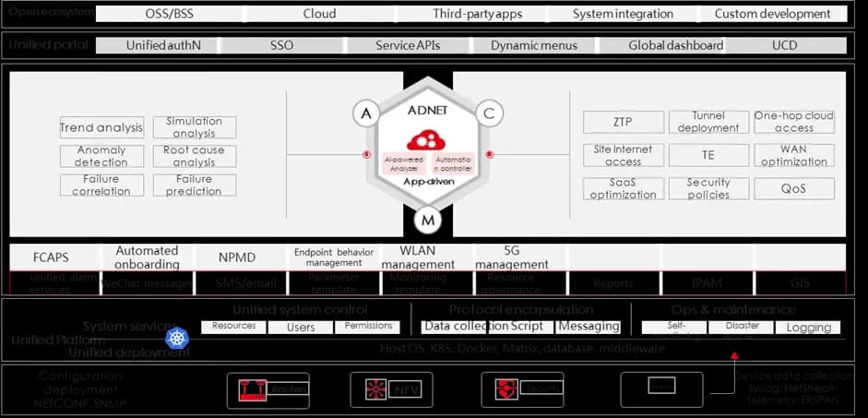Click the NFV star-shaped icon
Image resolution: width=868 pixels, height=418 pixels.
click(376, 389)
